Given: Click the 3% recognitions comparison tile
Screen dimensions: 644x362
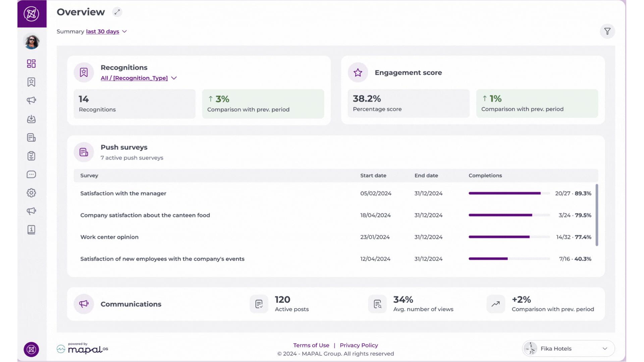Looking at the screenshot, I should [x=263, y=104].
